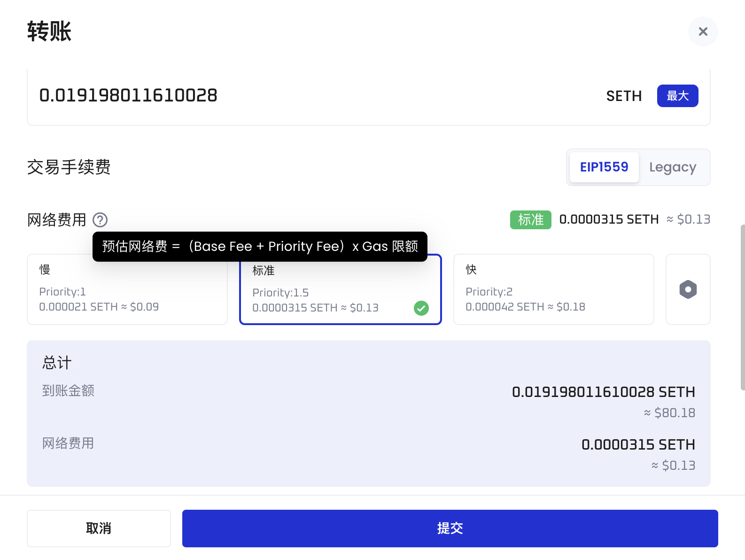
Task: Click 0.0191980116​10028 SETH total amount
Action: [604, 392]
